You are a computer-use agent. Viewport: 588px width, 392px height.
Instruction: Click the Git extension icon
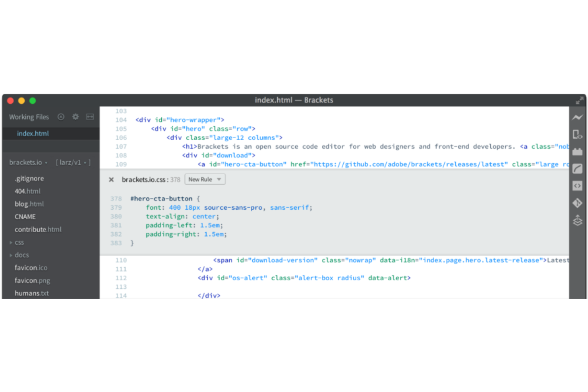[578, 203]
